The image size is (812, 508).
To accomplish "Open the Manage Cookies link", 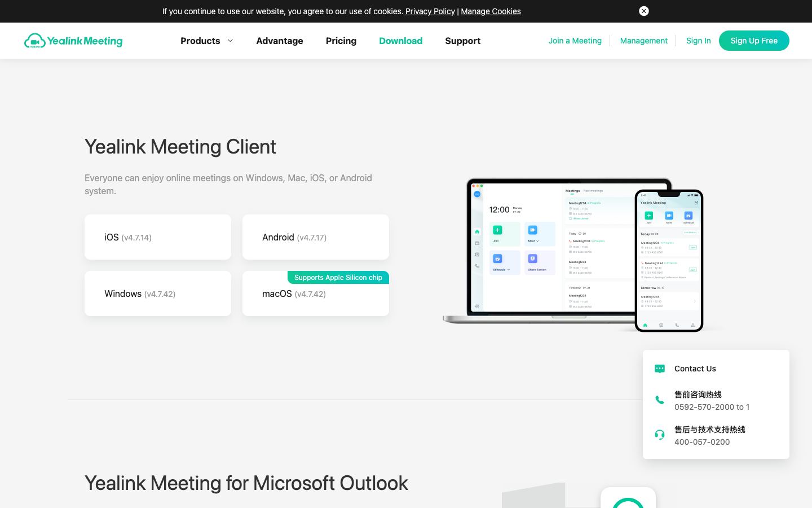I will point(491,11).
